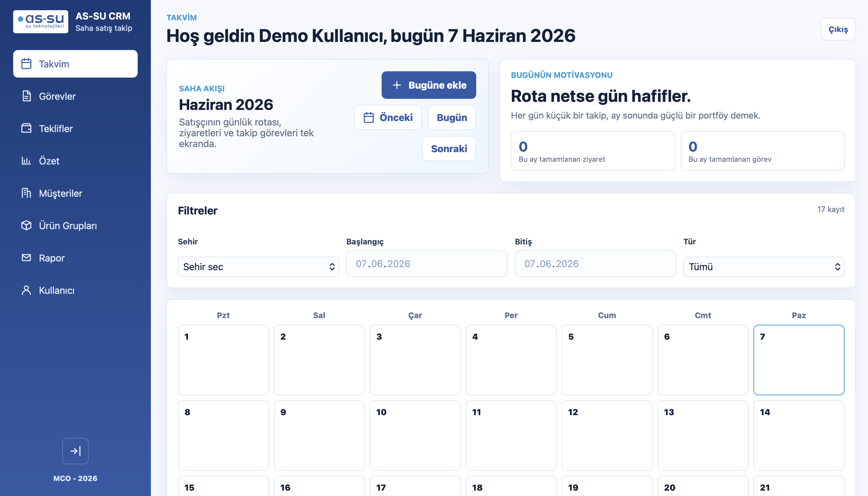Image resolution: width=868 pixels, height=496 pixels.
Task: Click the Filtreler heading
Action: coord(198,211)
